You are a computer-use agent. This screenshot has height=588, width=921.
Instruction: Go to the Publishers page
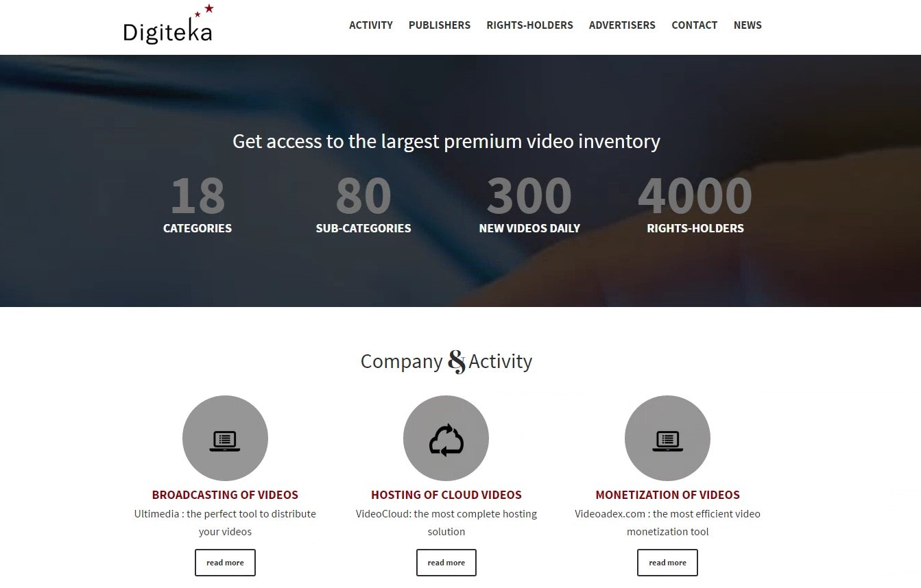tap(440, 25)
